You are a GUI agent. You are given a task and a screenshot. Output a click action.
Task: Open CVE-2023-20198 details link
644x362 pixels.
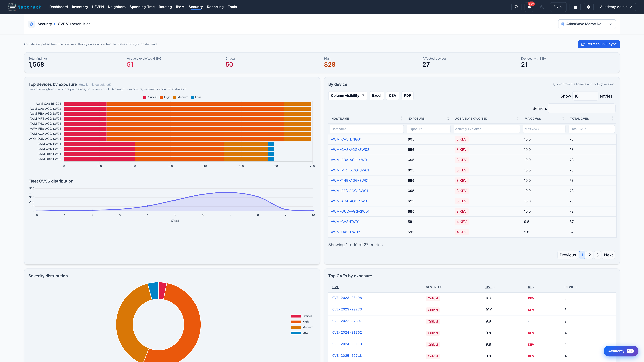coord(347,298)
